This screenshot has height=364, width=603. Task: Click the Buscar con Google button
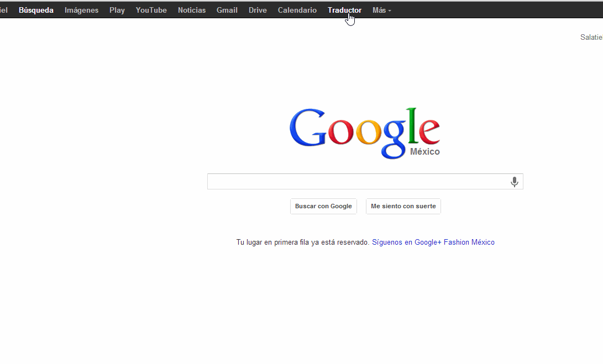coord(323,207)
